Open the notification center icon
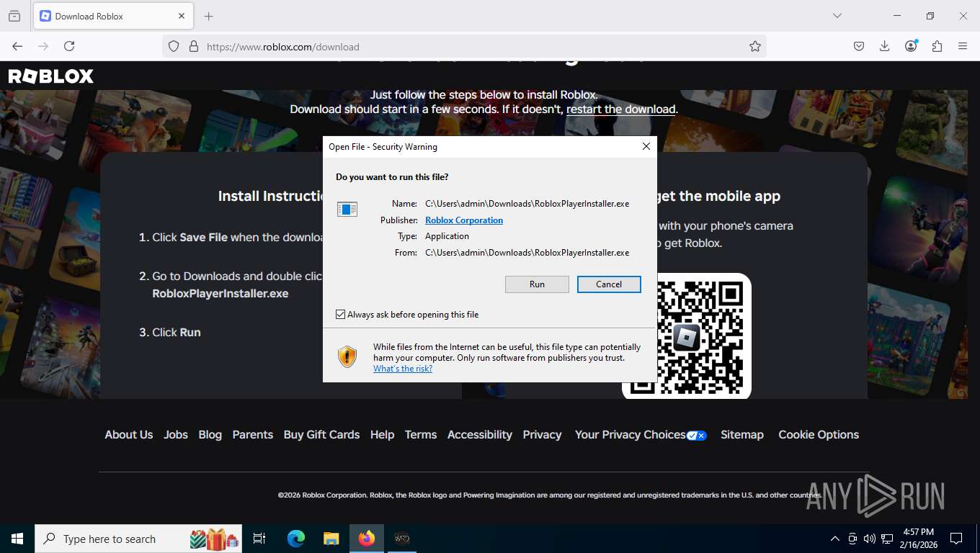Viewport: 980px width, 553px height. 956,539
